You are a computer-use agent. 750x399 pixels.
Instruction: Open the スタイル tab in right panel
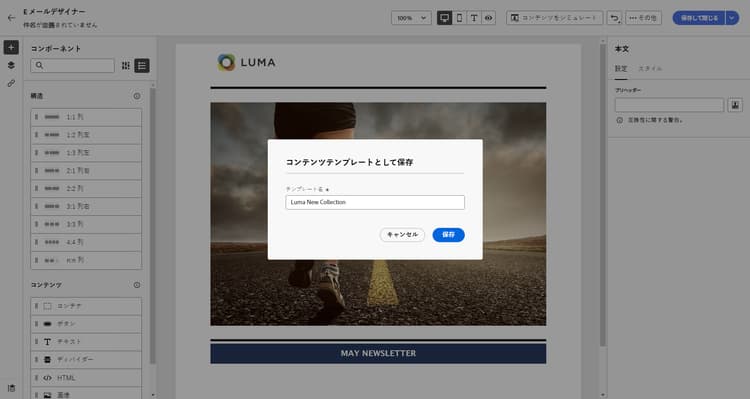pos(650,69)
